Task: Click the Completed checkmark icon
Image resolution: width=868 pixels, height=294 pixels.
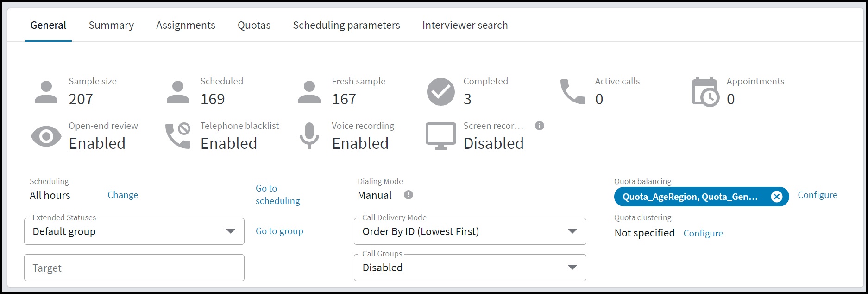Action: 441,92
